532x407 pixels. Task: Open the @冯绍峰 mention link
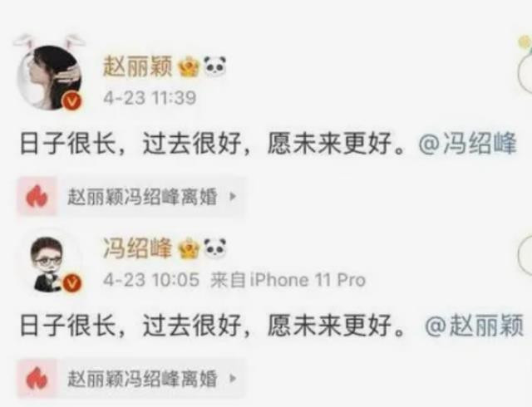pyautogui.click(x=467, y=144)
